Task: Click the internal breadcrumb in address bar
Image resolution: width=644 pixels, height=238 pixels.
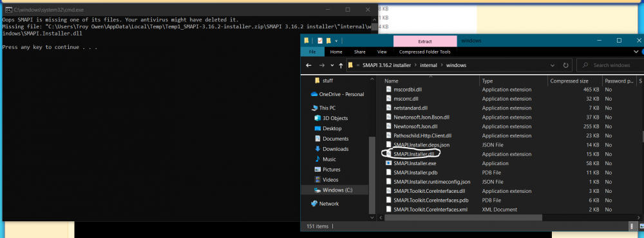Action: [428, 65]
